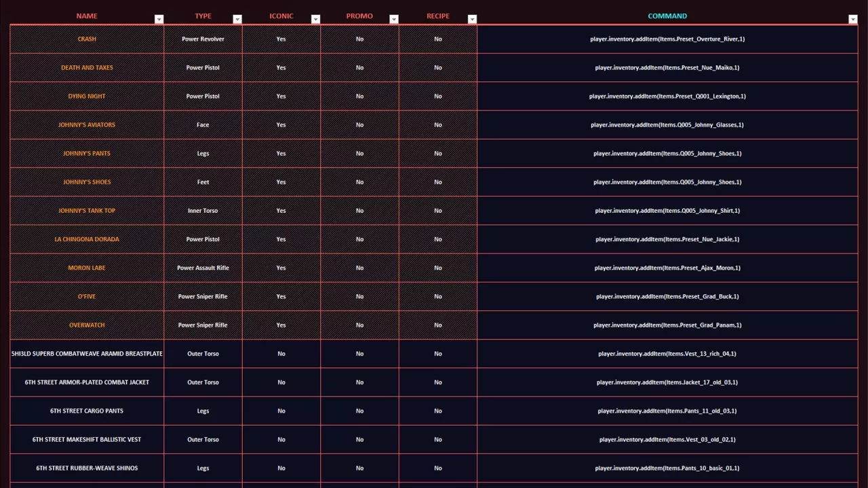Select the Vest_13_rich_04 command cell
868x488 pixels.
click(x=667, y=354)
